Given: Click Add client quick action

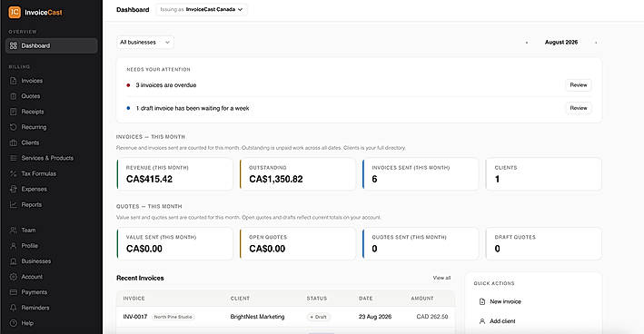Looking at the screenshot, I should [x=502, y=321].
